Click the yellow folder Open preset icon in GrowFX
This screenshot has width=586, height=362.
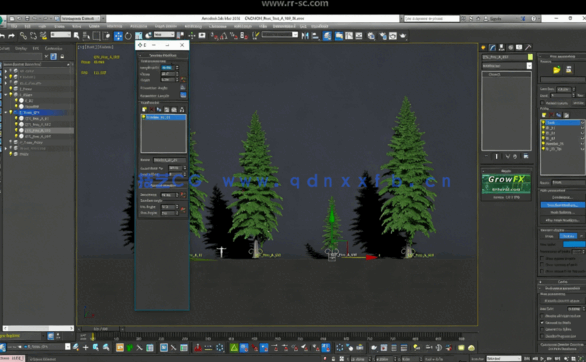point(557,70)
